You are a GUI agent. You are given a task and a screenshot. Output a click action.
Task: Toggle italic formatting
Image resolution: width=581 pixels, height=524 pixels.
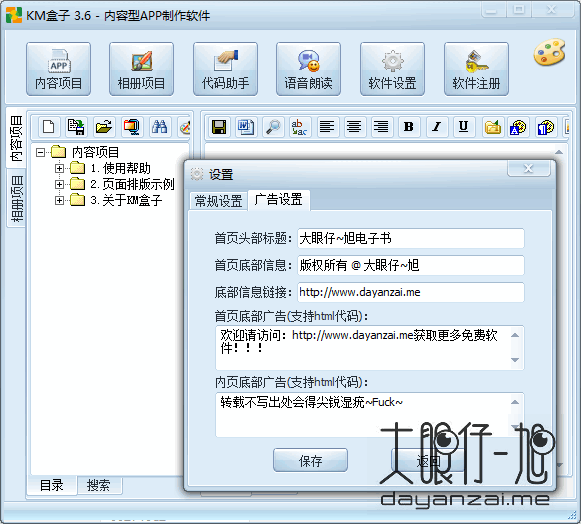(x=436, y=127)
